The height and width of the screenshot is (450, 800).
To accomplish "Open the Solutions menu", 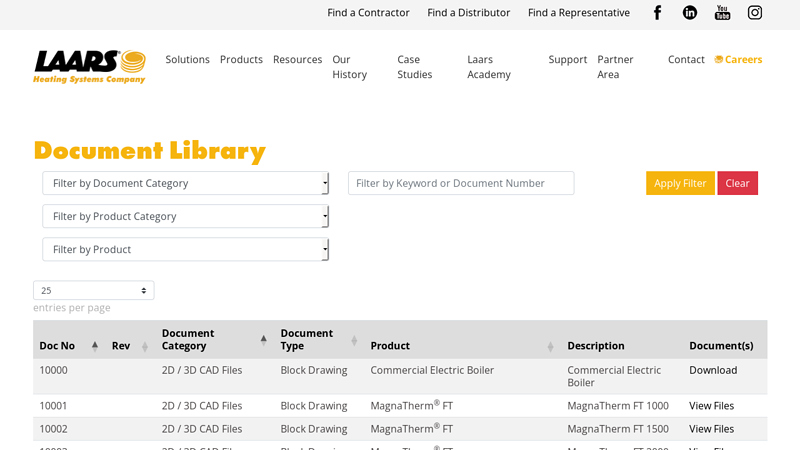I will click(x=187, y=59).
